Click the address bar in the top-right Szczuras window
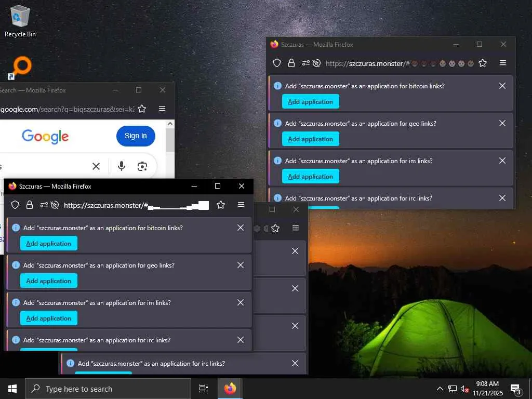532x399 pixels. [401, 63]
